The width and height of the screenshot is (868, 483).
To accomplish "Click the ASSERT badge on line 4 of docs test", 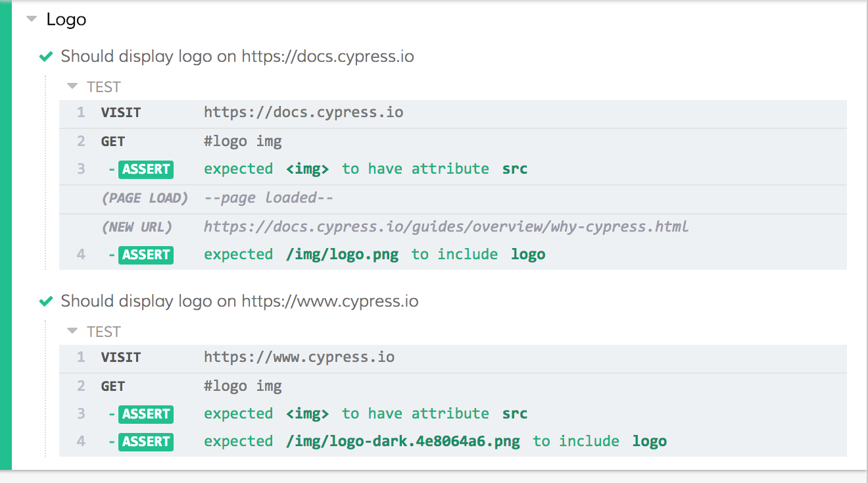I will click(145, 255).
